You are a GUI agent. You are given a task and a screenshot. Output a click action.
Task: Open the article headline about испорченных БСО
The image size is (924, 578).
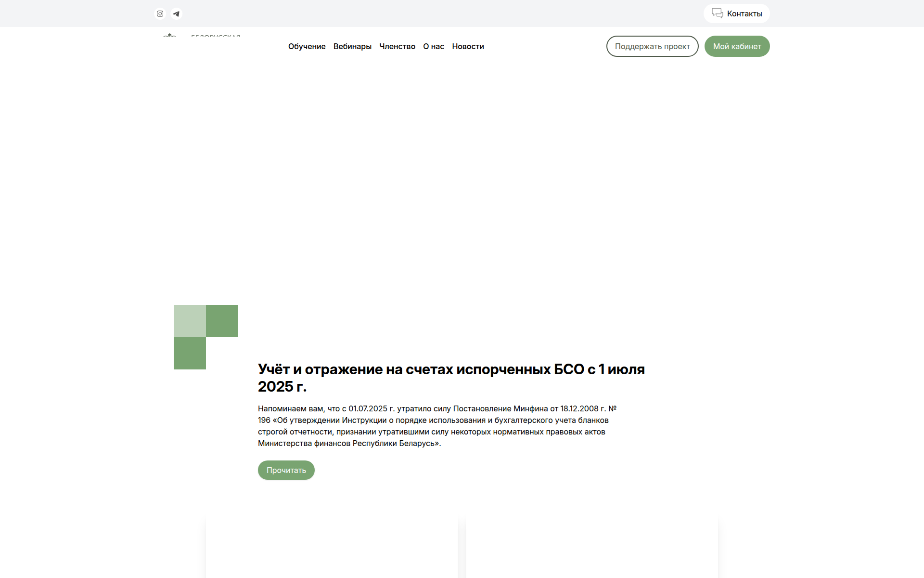pos(451,378)
